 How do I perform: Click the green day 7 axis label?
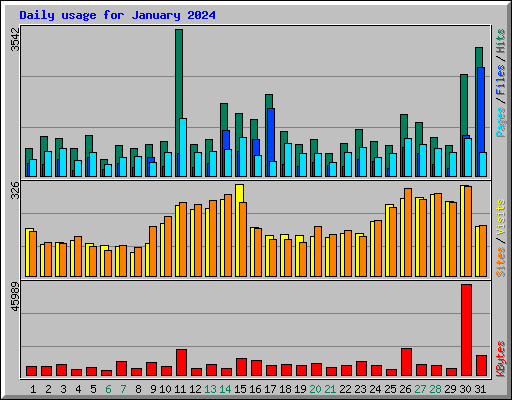(x=123, y=389)
